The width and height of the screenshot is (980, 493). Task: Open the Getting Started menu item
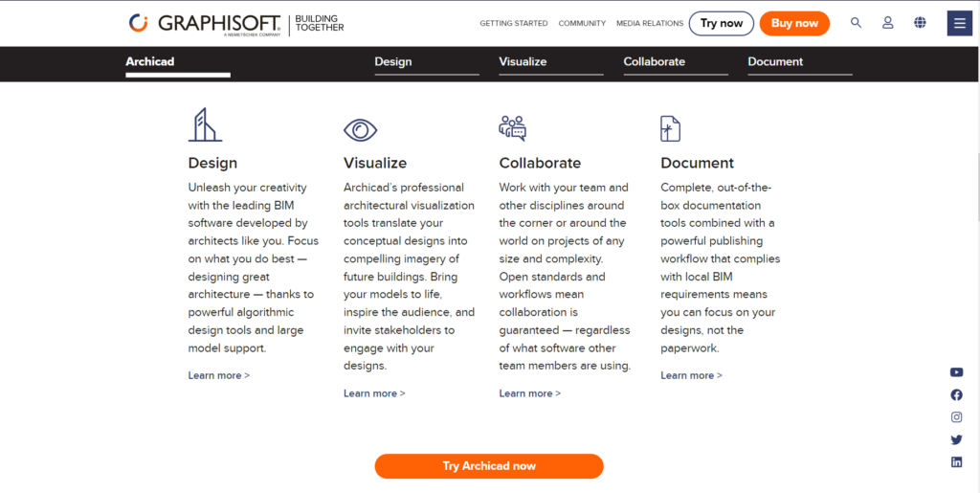coord(514,23)
